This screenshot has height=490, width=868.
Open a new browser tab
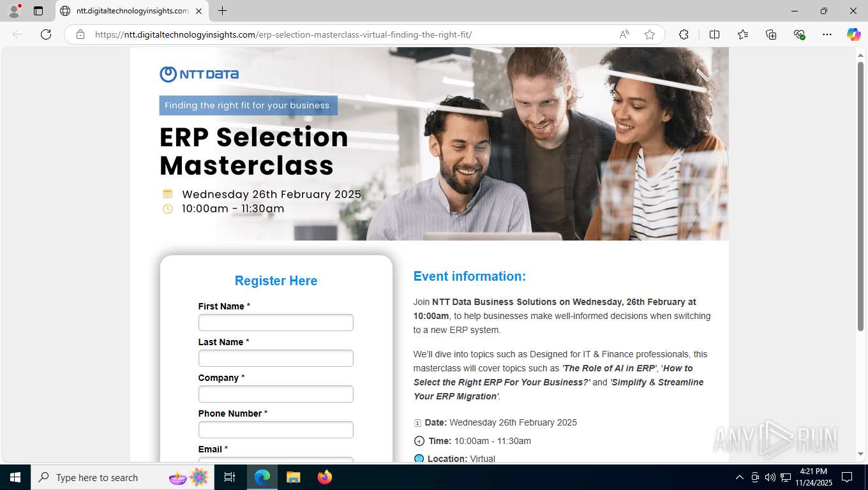point(222,11)
